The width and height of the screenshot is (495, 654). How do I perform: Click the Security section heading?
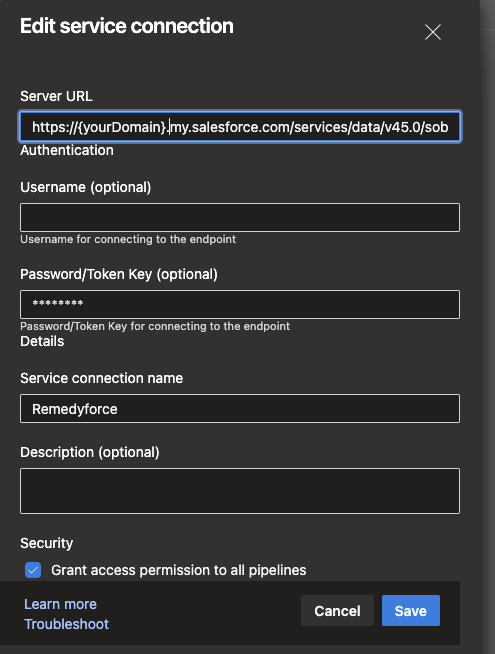[46, 543]
